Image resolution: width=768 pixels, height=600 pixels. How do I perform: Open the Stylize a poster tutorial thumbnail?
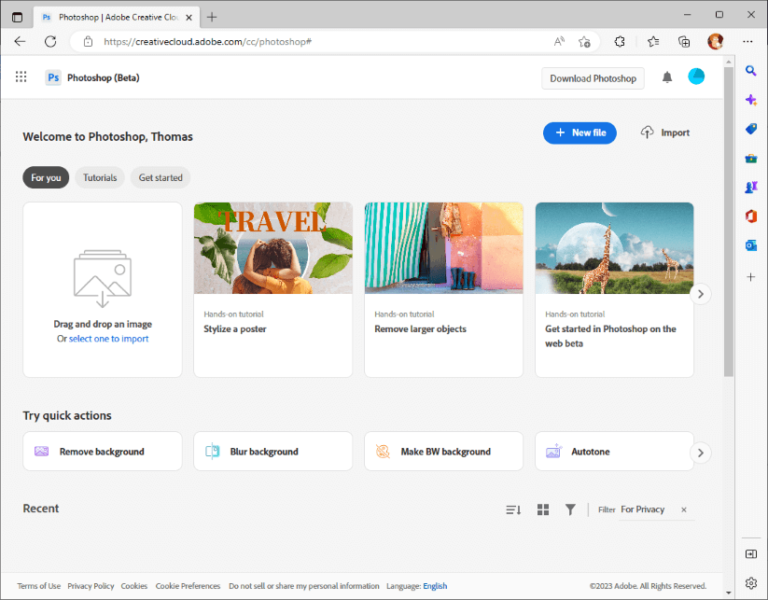pyautogui.click(x=273, y=248)
